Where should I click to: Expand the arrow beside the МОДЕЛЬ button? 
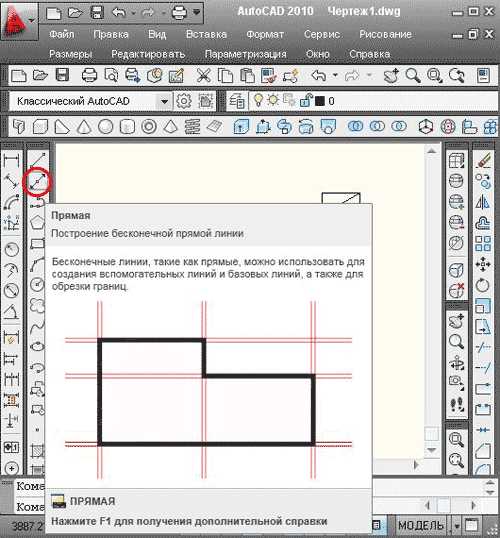pos(456,526)
